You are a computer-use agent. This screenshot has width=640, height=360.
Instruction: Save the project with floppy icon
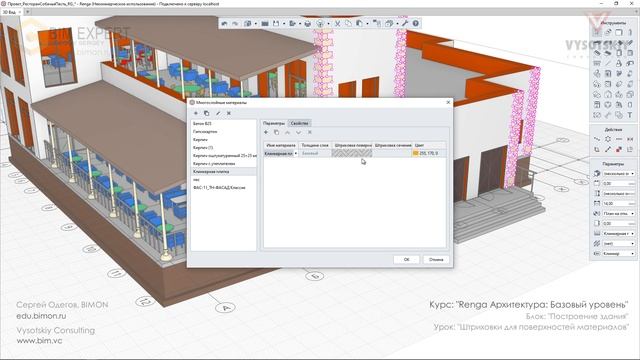(x=276, y=24)
